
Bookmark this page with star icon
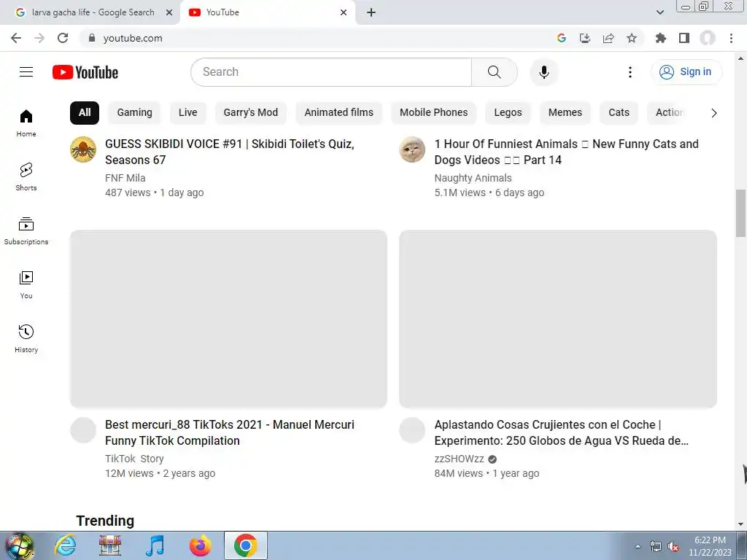[632, 38]
